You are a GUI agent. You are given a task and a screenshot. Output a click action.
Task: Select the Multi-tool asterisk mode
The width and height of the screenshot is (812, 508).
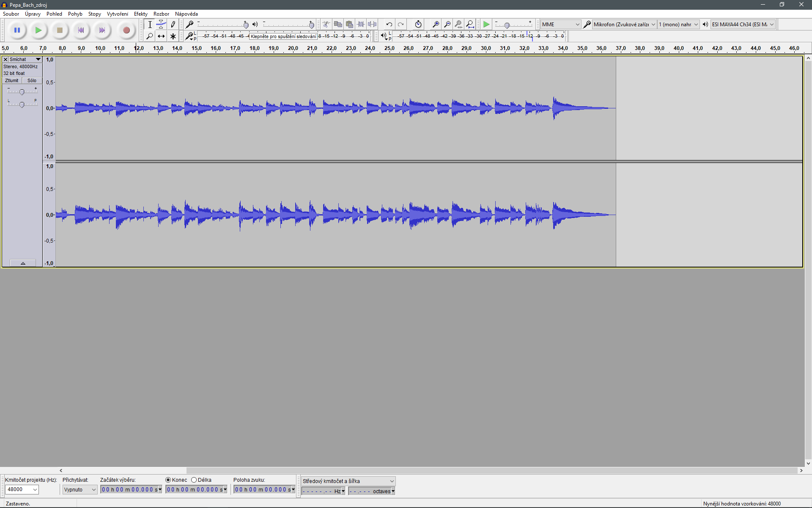pos(173,36)
